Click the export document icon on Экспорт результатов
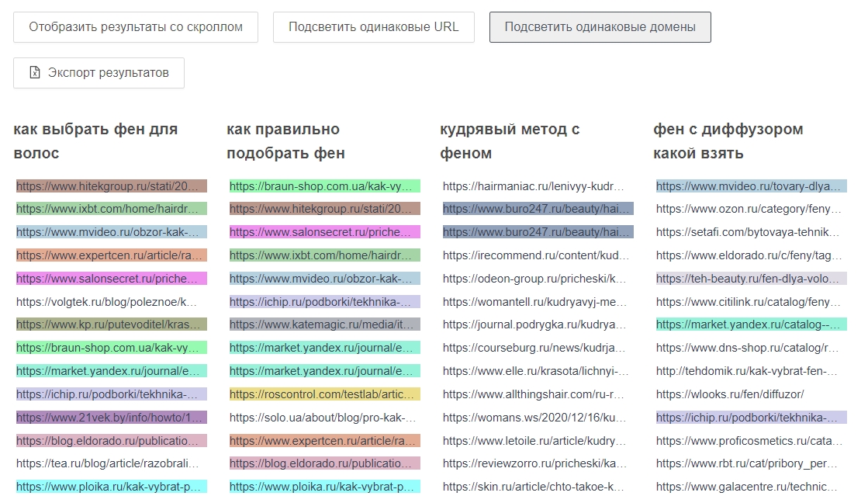 pos(34,73)
